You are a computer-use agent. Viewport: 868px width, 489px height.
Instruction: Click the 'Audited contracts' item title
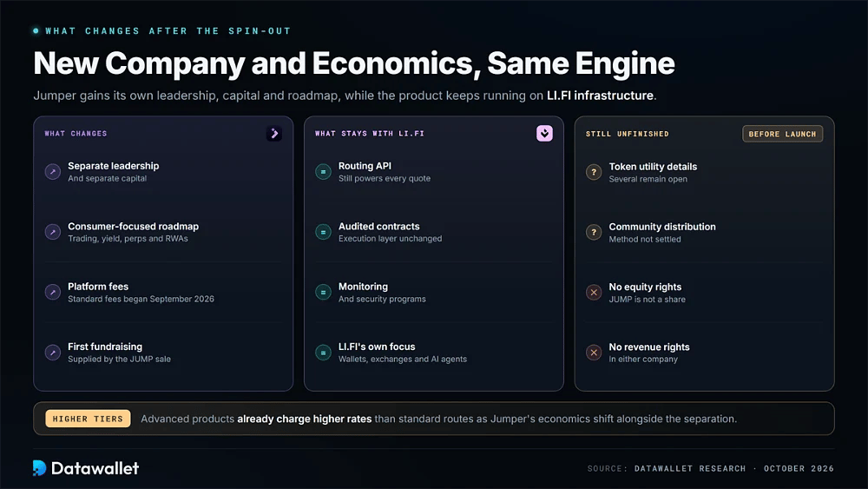tap(379, 226)
